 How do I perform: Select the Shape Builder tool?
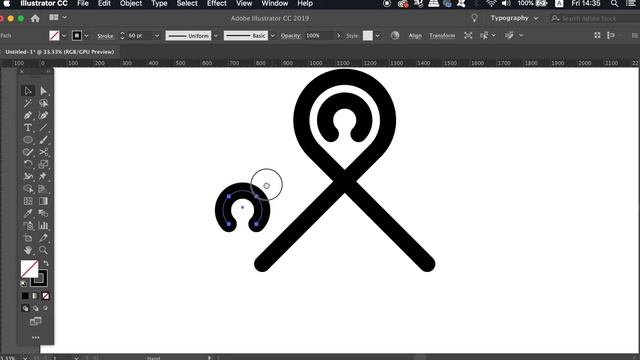(28, 189)
